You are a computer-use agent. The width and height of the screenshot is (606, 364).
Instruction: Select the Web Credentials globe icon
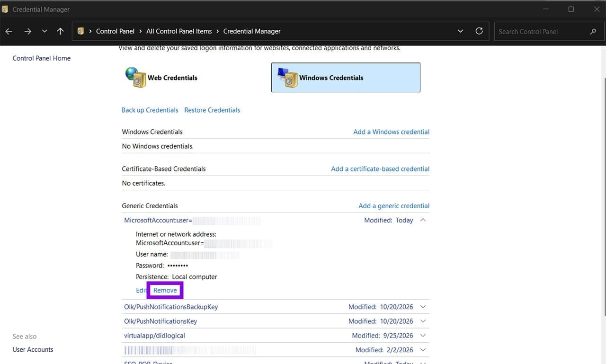click(x=135, y=77)
